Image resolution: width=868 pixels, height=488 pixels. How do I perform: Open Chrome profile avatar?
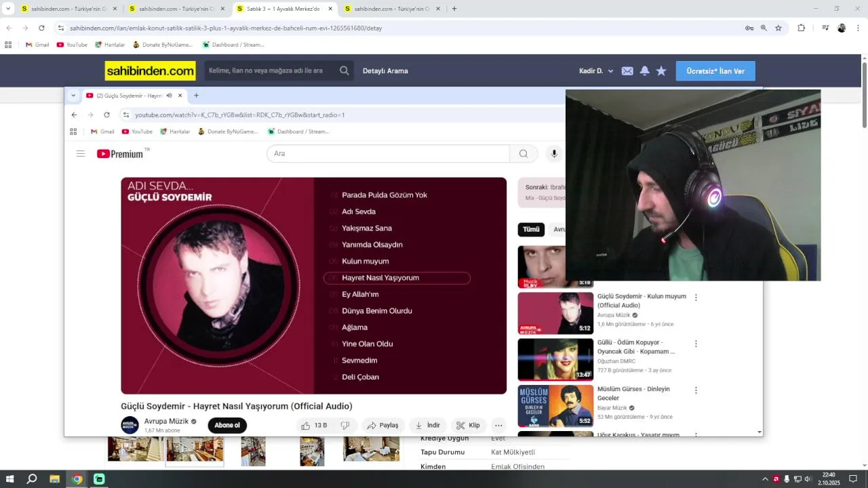point(842,28)
